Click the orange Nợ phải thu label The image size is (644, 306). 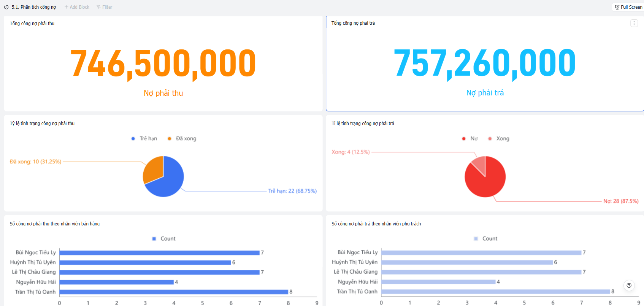[x=163, y=93]
